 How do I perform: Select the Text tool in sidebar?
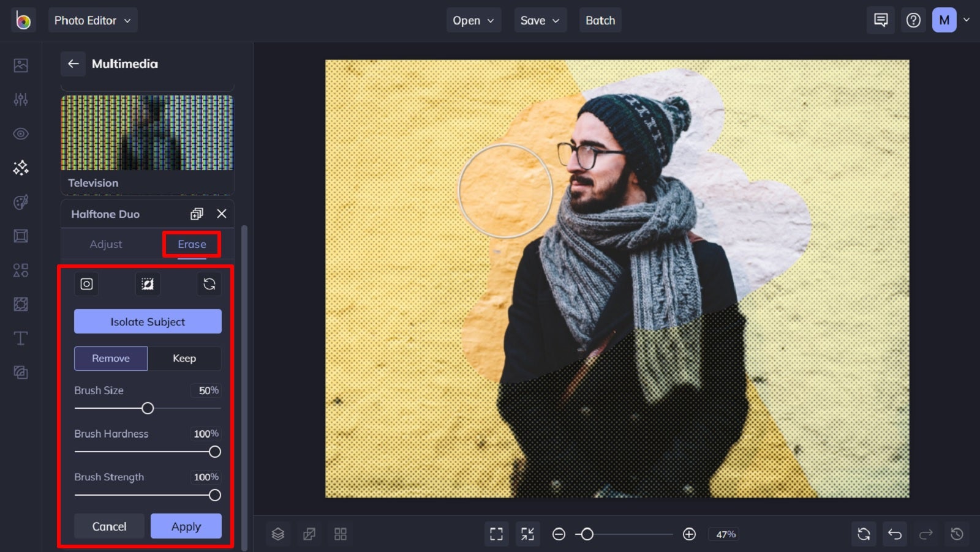tap(21, 338)
